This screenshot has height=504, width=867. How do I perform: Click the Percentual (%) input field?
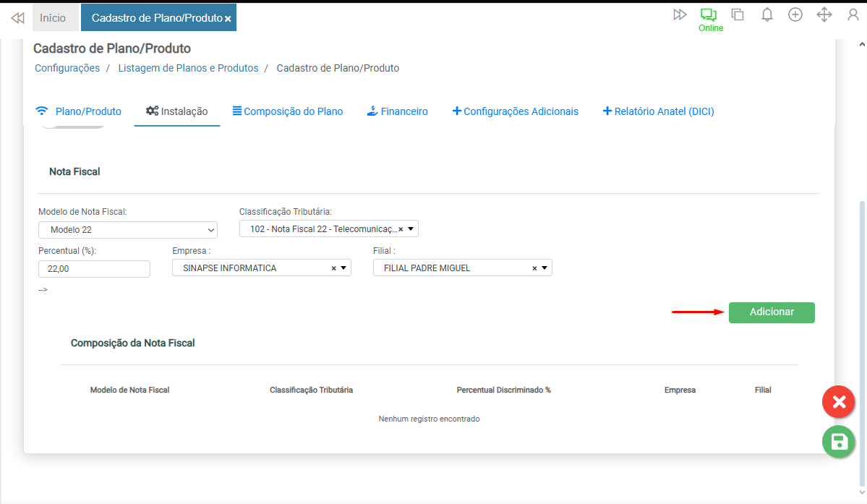94,269
